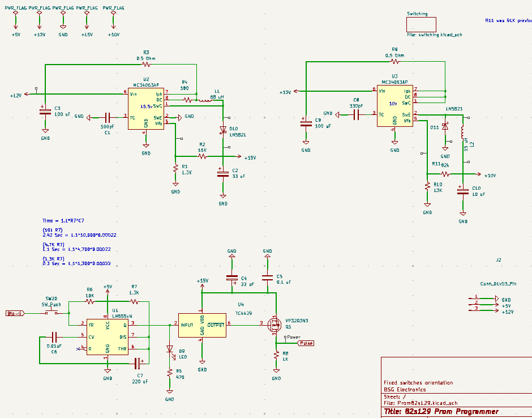The width and height of the screenshot is (532, 418).
Task: Click the Pulse global label
Action: point(305,343)
